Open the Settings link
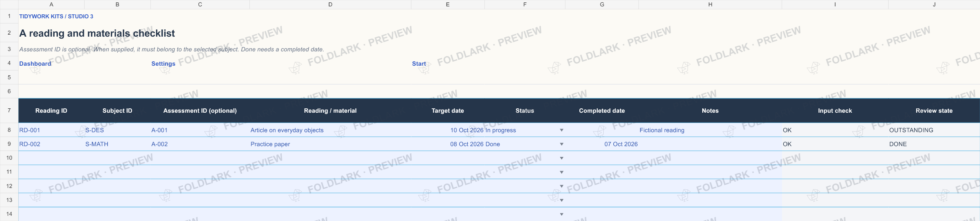Image resolution: width=980 pixels, height=221 pixels. [163, 64]
